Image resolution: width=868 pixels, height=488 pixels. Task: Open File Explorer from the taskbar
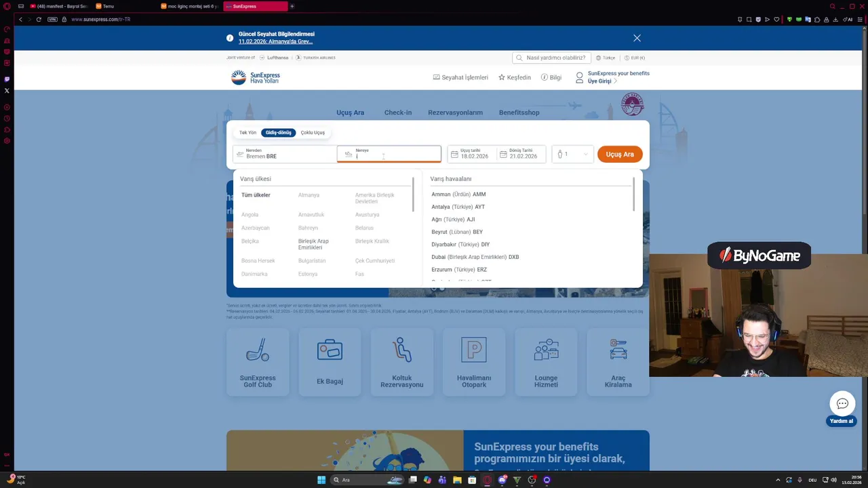pyautogui.click(x=457, y=480)
